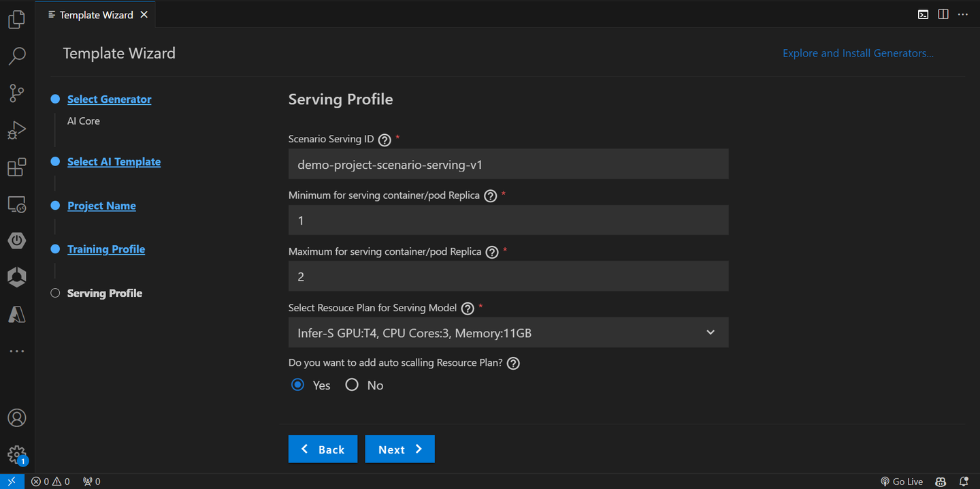Viewport: 980px width, 489px height.
Task: Click Explore and Install Generators link
Action: pyautogui.click(x=858, y=53)
